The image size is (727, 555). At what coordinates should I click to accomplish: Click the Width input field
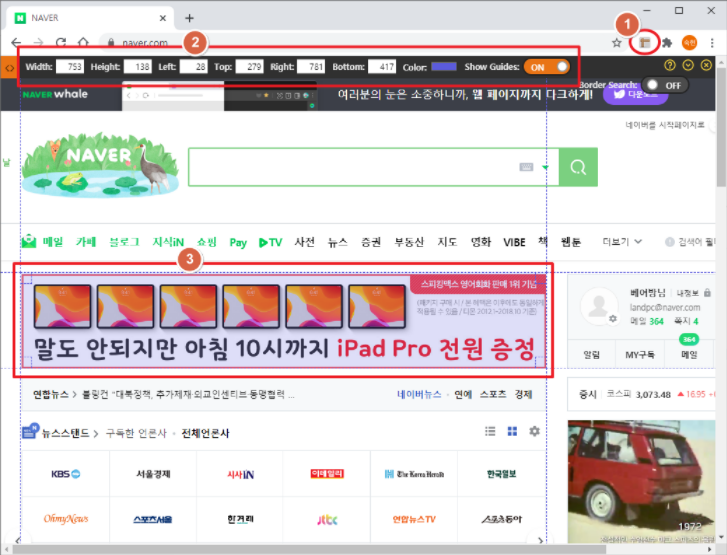[70, 67]
